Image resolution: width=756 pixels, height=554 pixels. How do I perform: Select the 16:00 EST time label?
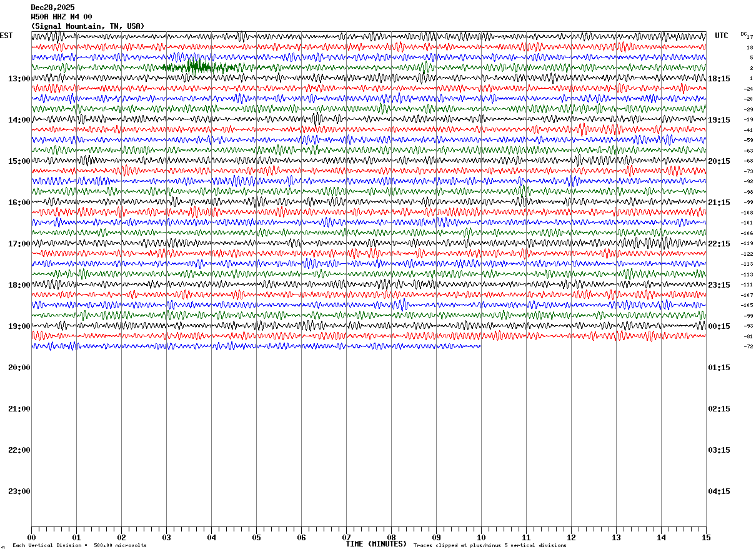[x=19, y=203]
